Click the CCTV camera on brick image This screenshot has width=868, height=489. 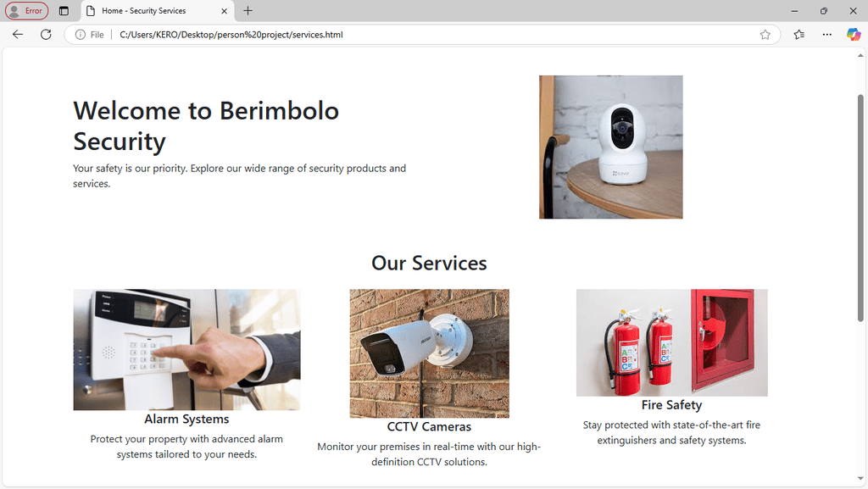(429, 353)
